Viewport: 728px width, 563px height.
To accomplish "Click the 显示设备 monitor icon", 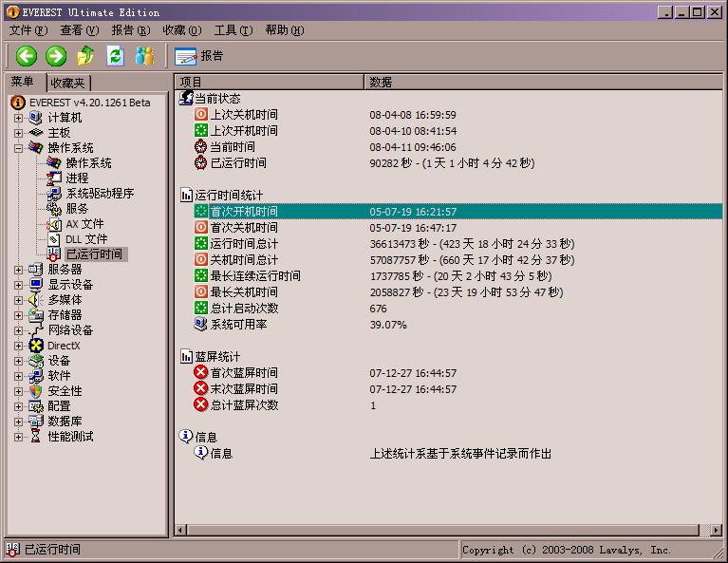I will [x=36, y=285].
